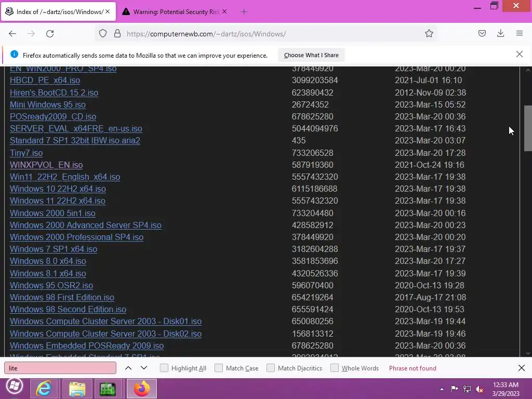The height and width of the screenshot is (399, 532).
Task: Open SERVER_EVAL_x64FRE_en-us.iso link
Action: pos(76,129)
